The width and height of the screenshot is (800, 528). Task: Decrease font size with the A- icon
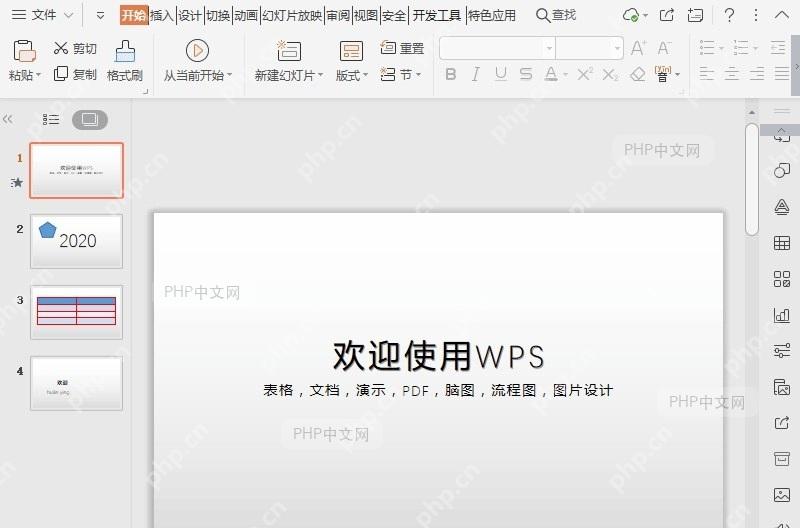tap(664, 48)
